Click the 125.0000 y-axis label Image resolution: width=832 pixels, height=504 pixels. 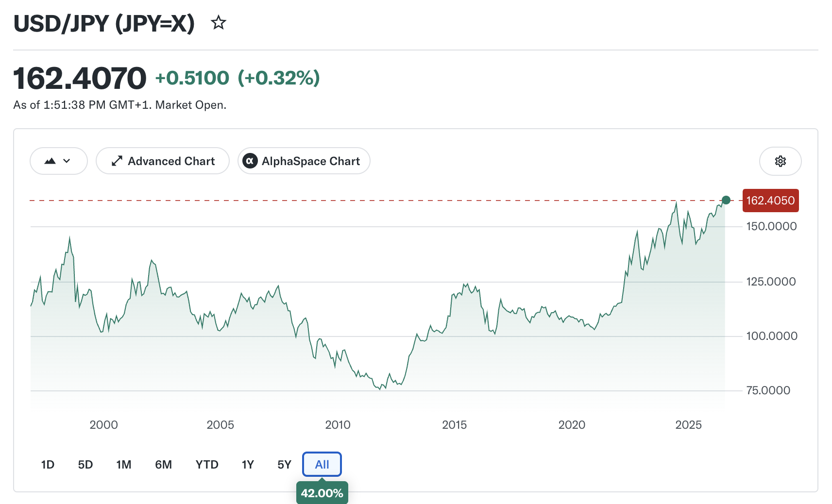(x=771, y=282)
